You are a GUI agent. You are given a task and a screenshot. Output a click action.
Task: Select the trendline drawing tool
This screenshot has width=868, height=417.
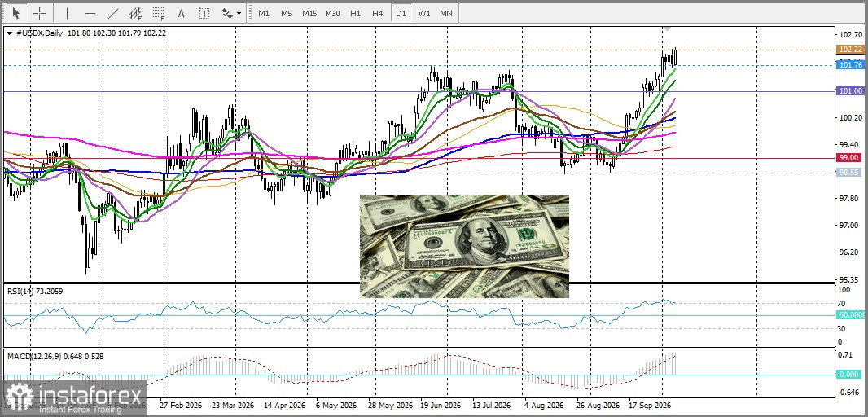point(113,13)
